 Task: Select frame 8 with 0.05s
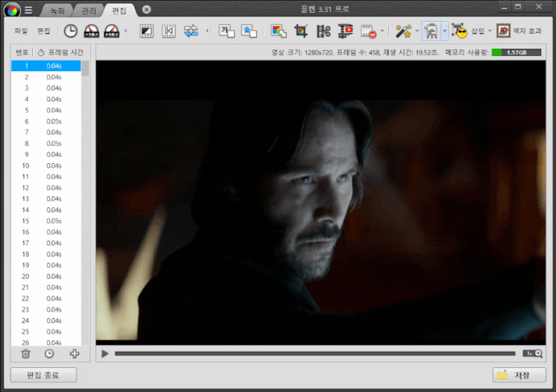(46, 143)
